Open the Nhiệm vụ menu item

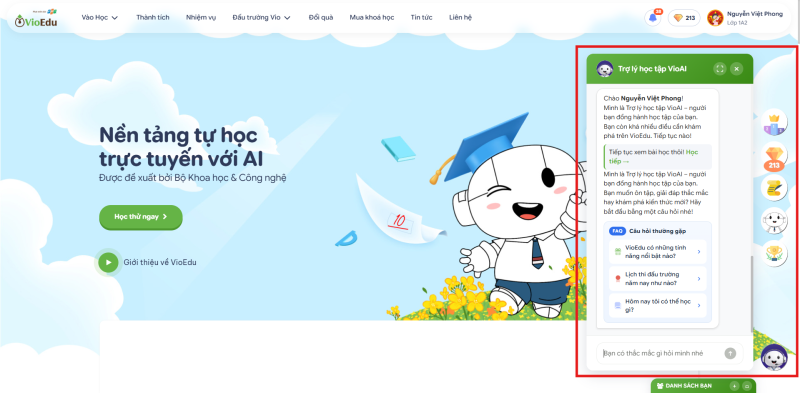pos(201,17)
